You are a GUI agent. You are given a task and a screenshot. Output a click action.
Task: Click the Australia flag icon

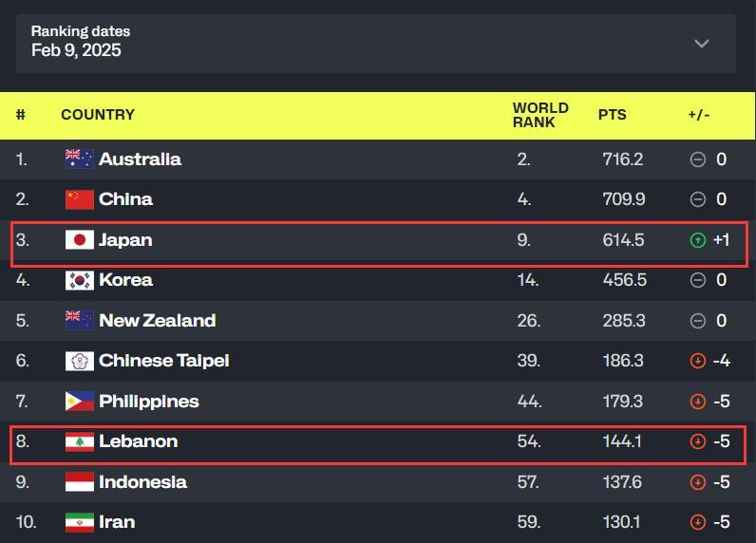coord(79,159)
